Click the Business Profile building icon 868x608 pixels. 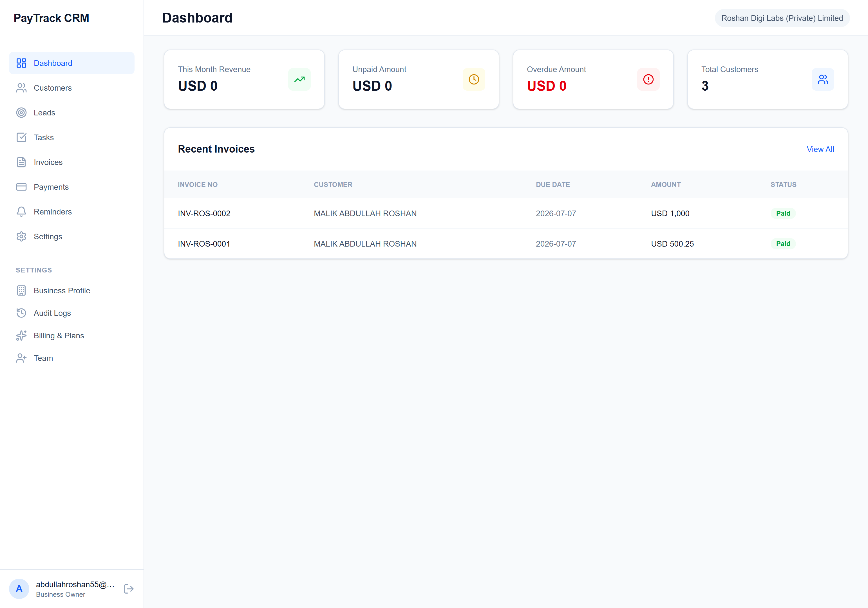tap(21, 290)
